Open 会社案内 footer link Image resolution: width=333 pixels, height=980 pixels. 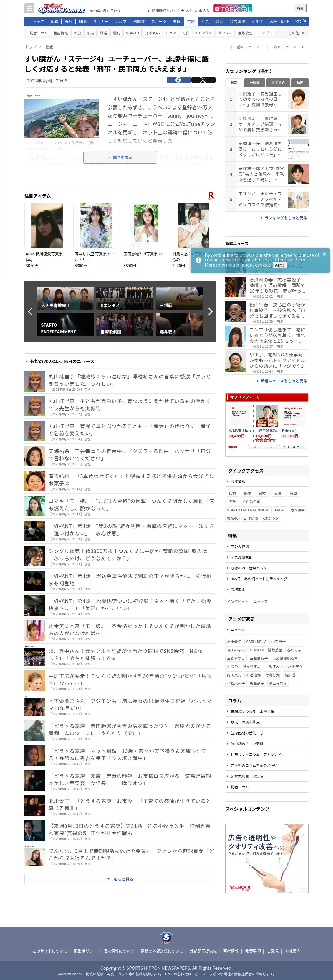(293, 951)
